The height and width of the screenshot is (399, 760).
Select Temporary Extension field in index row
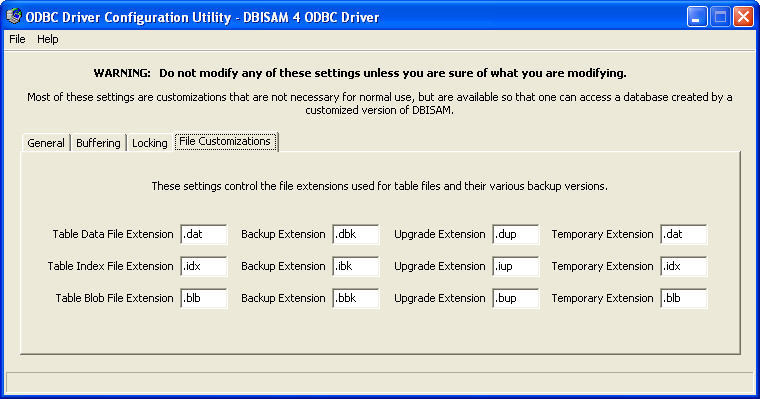(x=684, y=266)
